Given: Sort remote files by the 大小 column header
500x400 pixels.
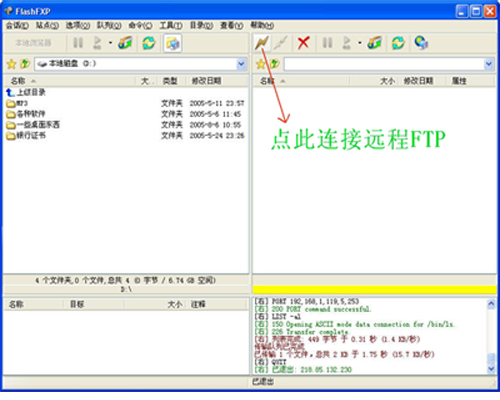Looking at the screenshot, I should [x=373, y=81].
